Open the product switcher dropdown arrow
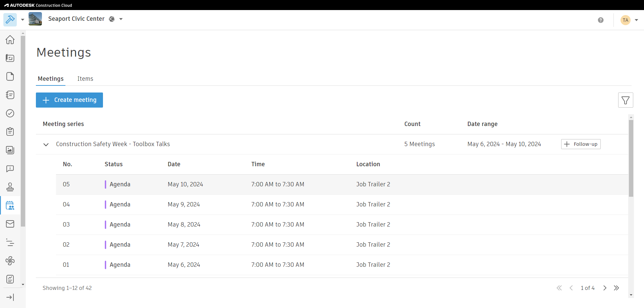Screen dimensions: 644x308 22,20
